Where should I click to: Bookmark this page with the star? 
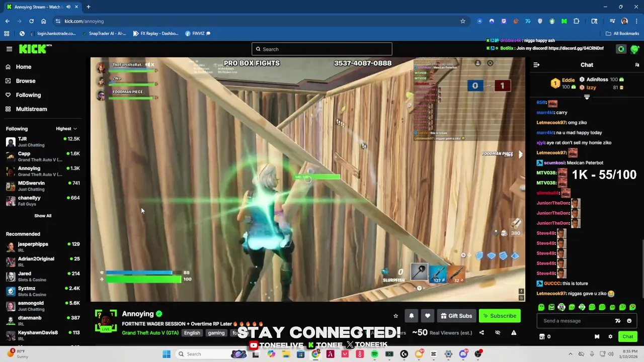click(463, 21)
